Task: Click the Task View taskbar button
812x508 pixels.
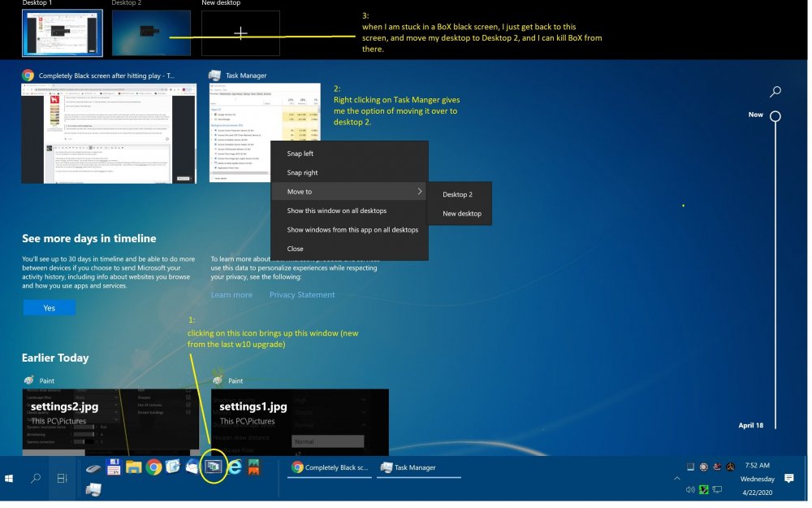Action: click(x=63, y=480)
